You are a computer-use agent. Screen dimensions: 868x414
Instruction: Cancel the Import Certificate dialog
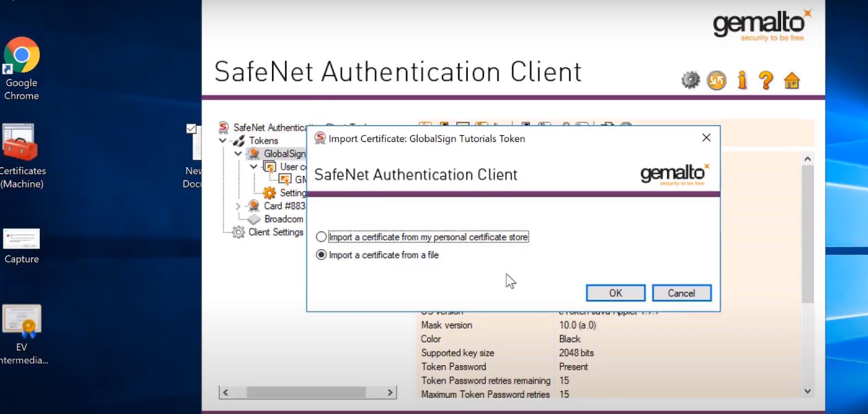click(x=682, y=293)
